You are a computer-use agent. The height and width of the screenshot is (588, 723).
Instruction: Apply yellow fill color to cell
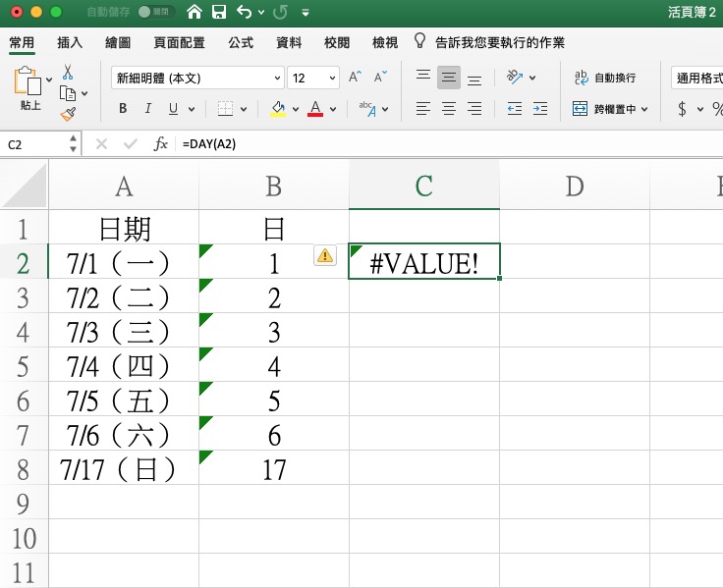(278, 109)
